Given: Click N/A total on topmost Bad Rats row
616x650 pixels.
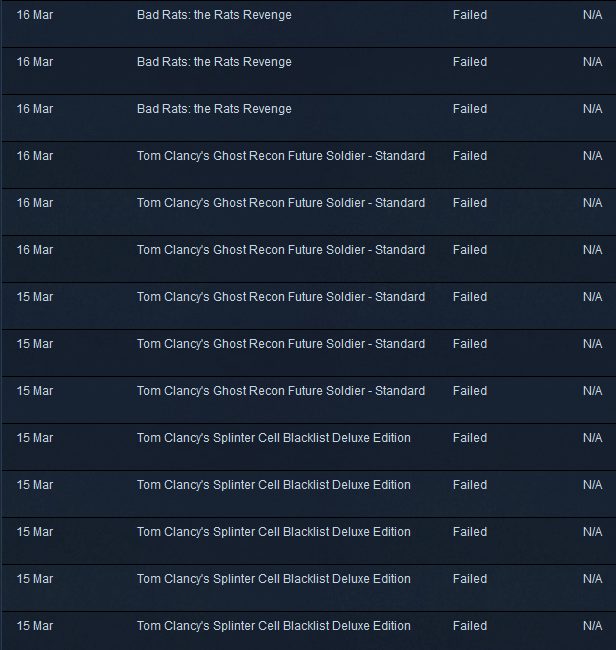Looking at the screenshot, I should [x=592, y=15].
